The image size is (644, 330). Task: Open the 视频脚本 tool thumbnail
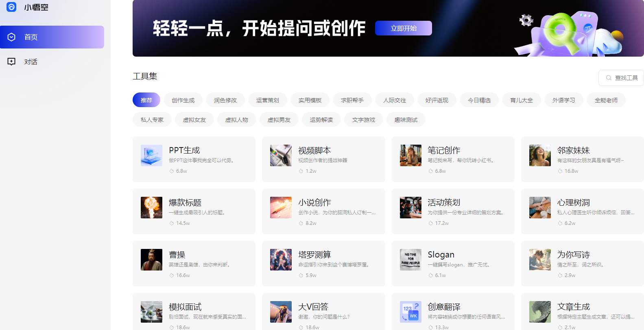pos(281,155)
